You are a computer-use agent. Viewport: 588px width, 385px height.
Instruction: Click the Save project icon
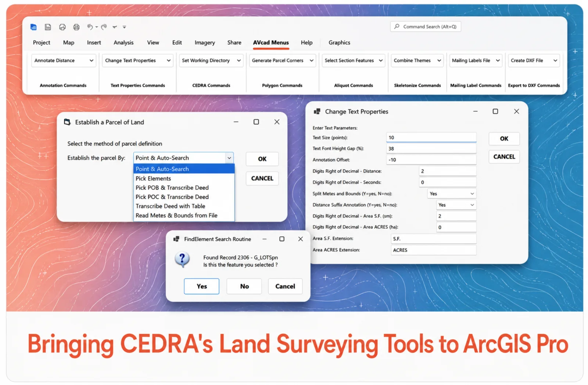click(48, 27)
